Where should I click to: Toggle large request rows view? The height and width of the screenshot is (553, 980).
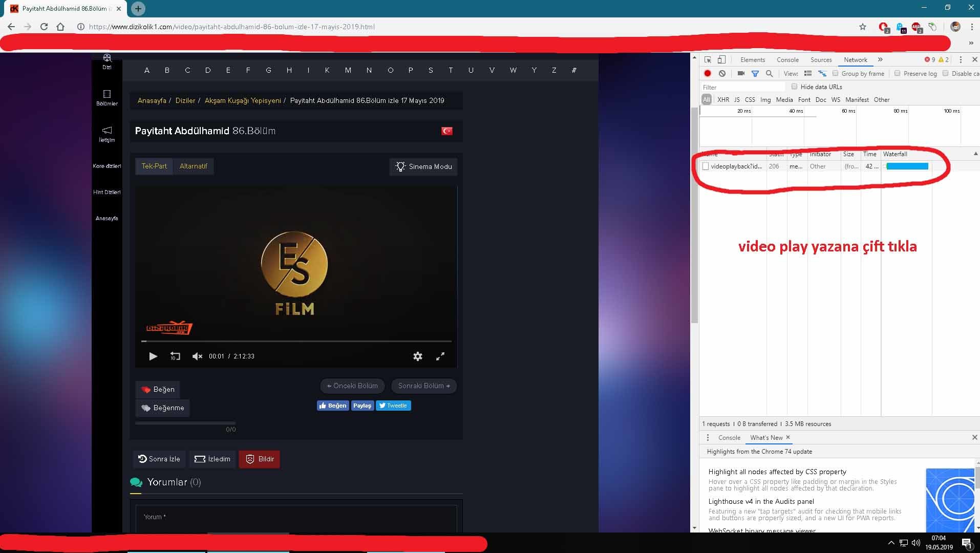808,73
